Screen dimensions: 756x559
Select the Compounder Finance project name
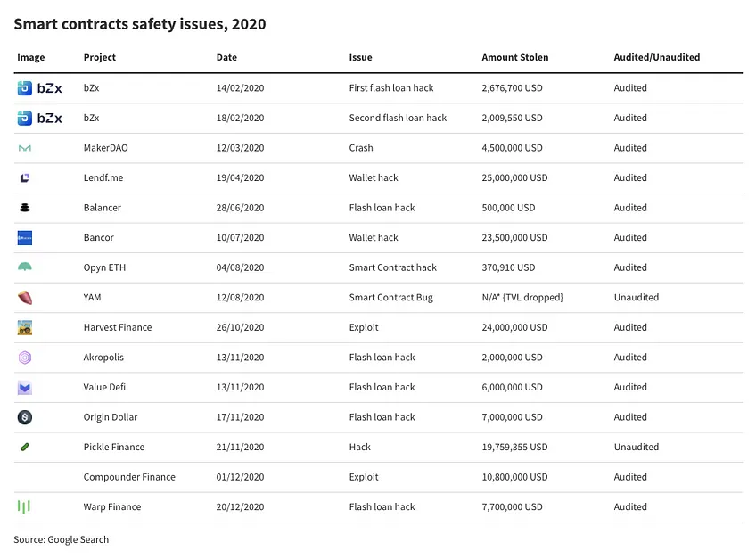[129, 477]
